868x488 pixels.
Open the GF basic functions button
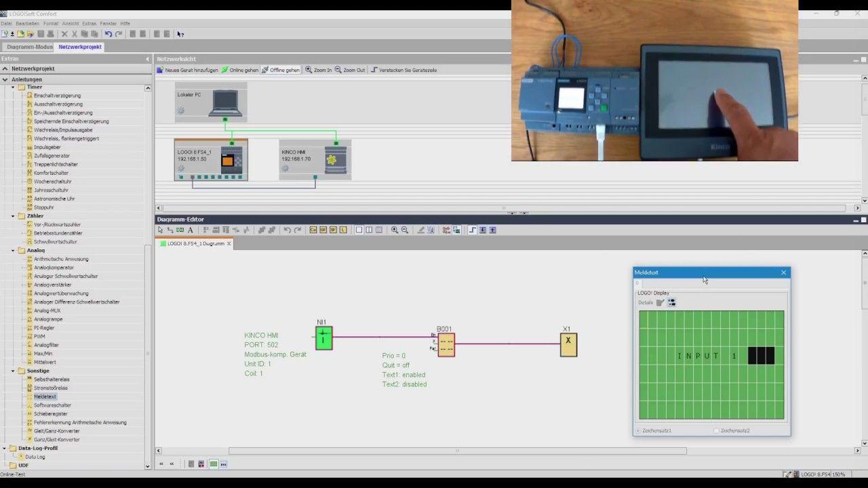click(x=323, y=230)
